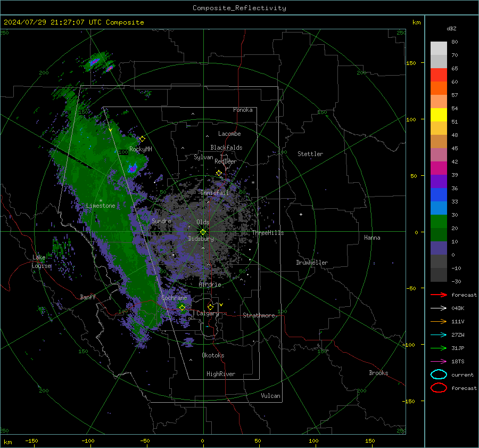The image size is (479, 448).
Task: Click the cyan 'current' ellipse legend icon
Action: pos(439,374)
